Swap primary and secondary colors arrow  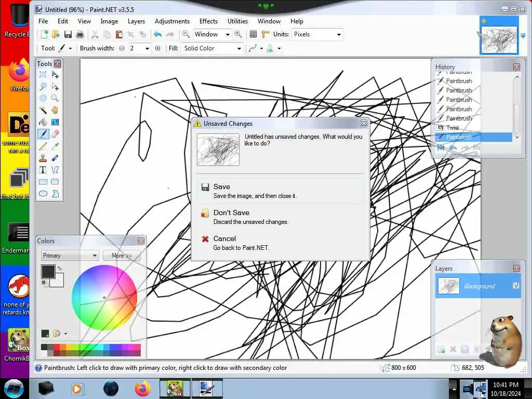coord(60,269)
